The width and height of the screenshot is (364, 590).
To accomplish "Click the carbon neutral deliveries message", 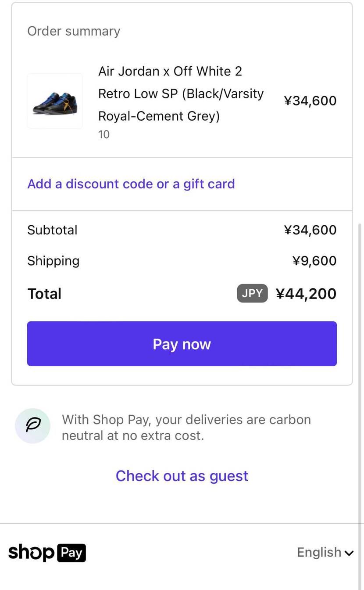I will 186,428.
